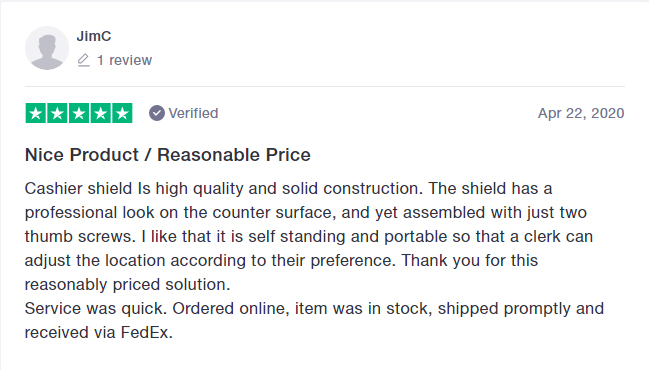Click the reviewer name JimC
The height and width of the screenshot is (370, 649).
point(94,36)
